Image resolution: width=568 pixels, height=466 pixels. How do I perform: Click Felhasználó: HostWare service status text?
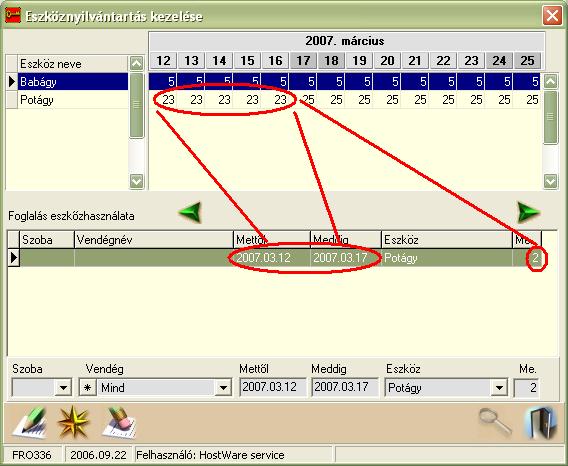pos(210,455)
